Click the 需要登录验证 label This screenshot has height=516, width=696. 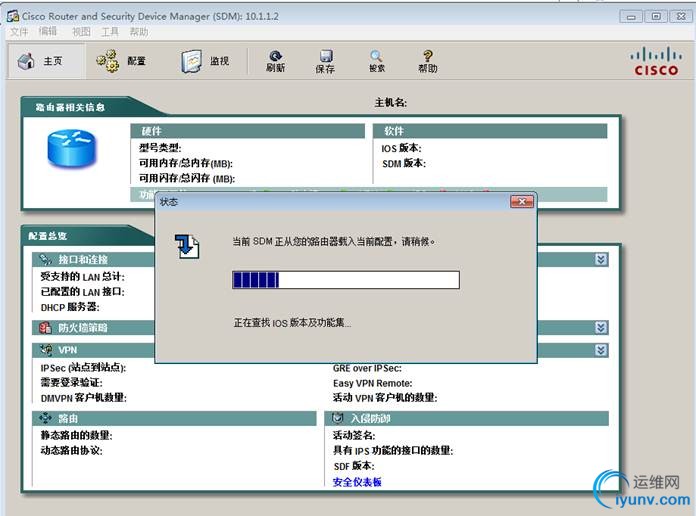tap(71, 382)
